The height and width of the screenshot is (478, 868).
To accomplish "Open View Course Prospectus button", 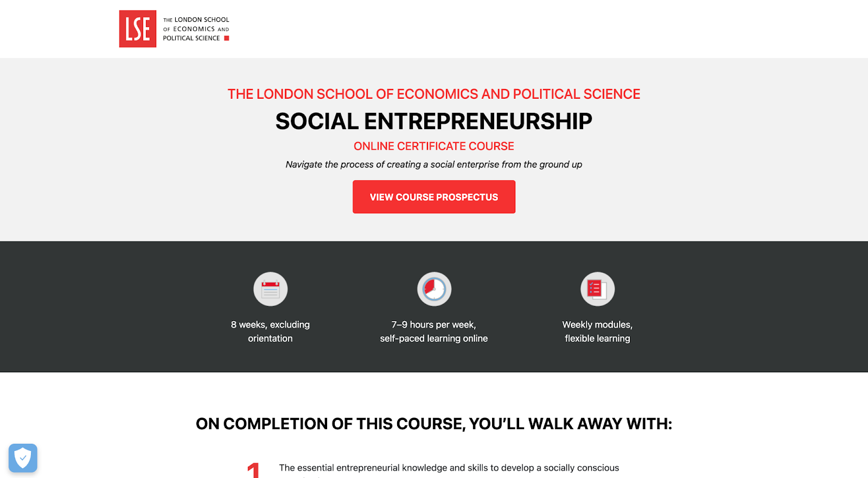I will click(434, 197).
